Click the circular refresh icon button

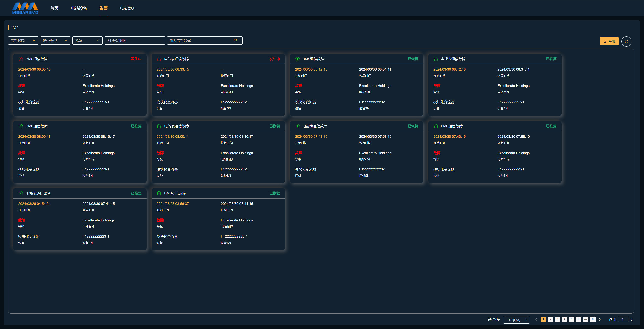coord(626,41)
